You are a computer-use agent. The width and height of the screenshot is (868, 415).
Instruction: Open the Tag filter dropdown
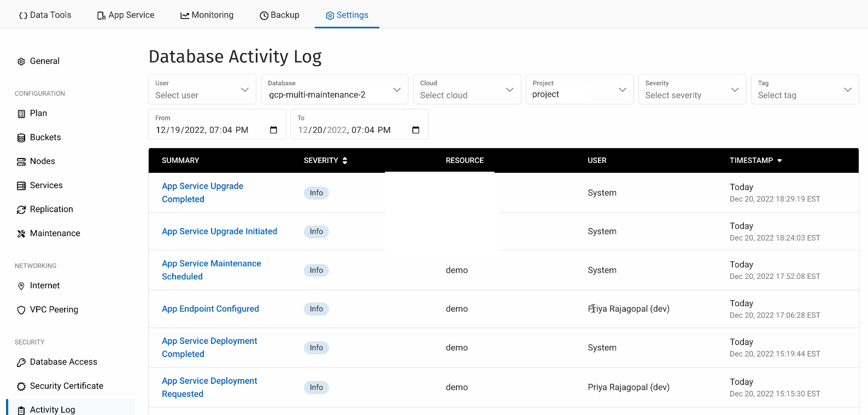point(805,89)
